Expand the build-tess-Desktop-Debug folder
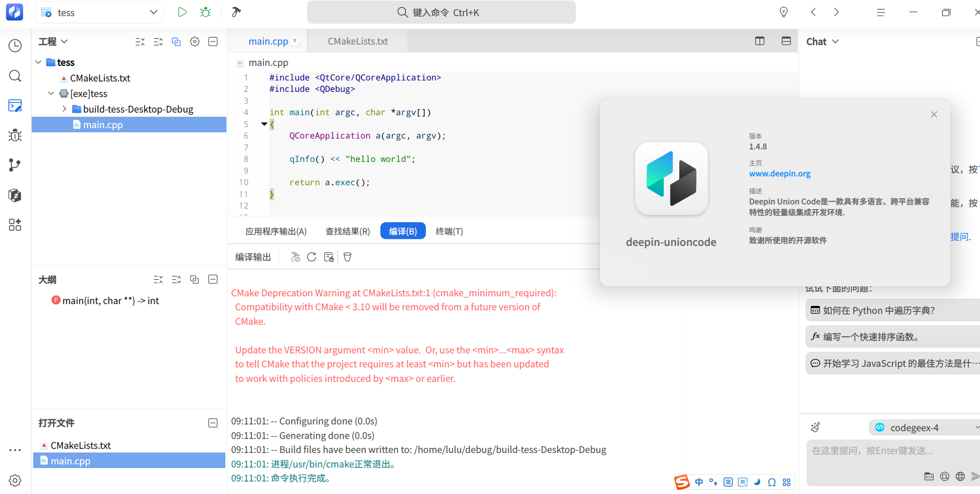 click(x=64, y=109)
